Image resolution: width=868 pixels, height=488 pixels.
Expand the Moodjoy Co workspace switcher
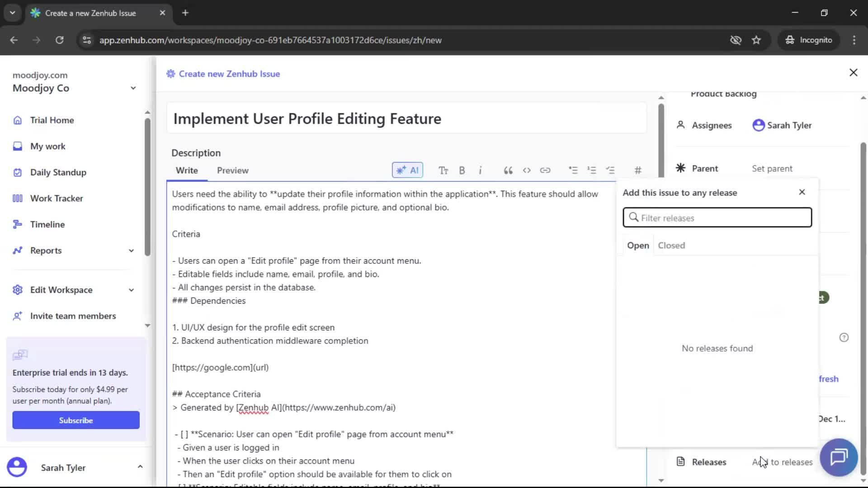point(132,88)
